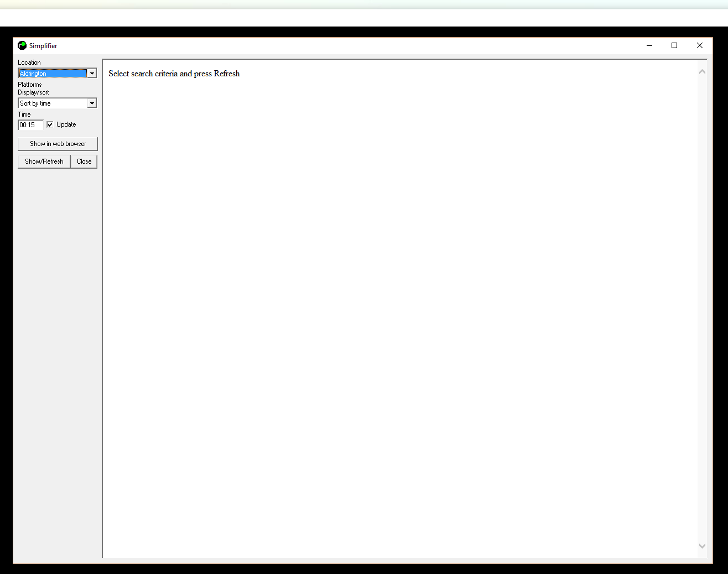Viewport: 728px width, 574px height.
Task: Click the Platforms label
Action: [x=30, y=85]
